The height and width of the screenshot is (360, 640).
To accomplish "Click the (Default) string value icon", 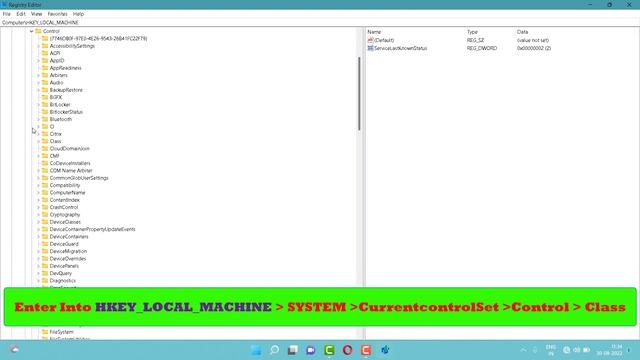I will (x=370, y=40).
